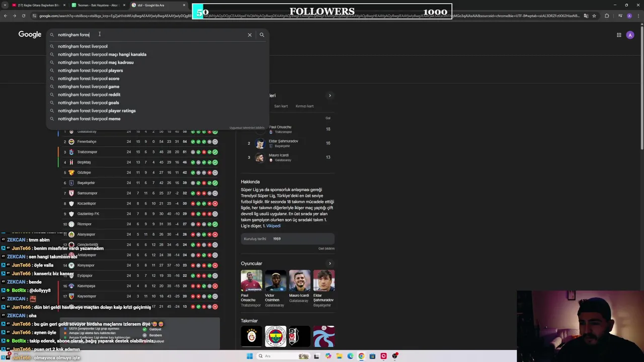
Task: Open the Sarı kart tab
Action: tap(281, 106)
